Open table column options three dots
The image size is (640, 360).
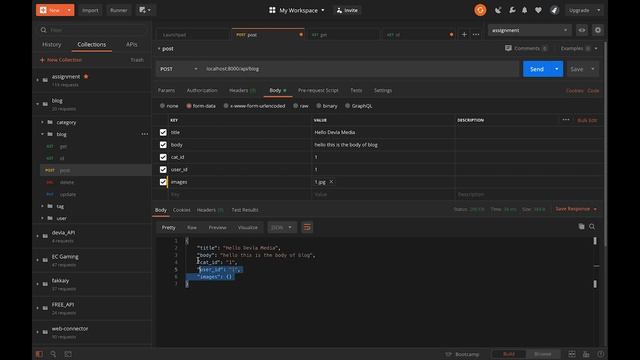(x=566, y=120)
